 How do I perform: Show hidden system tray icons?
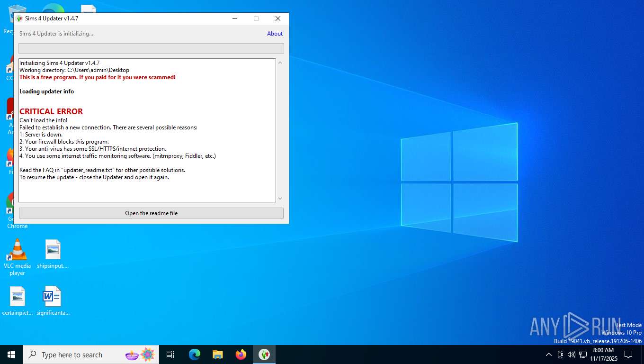click(549, 355)
